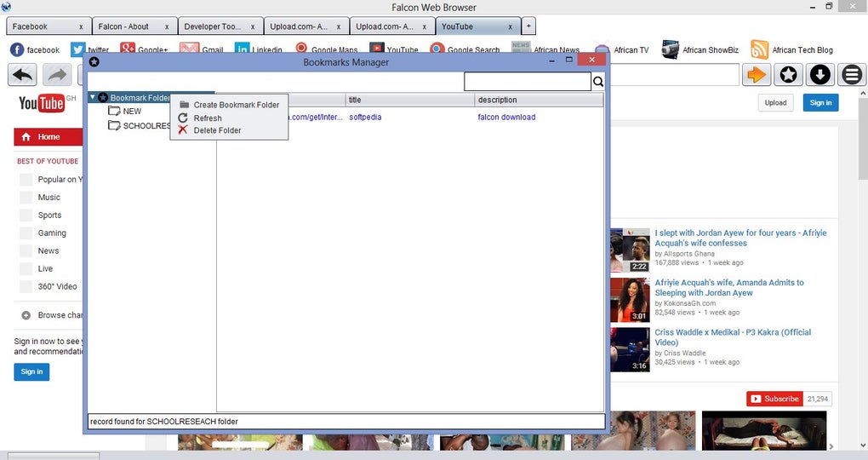The height and width of the screenshot is (460, 868).
Task: Click the Refresh circular arrow icon
Action: 183,118
